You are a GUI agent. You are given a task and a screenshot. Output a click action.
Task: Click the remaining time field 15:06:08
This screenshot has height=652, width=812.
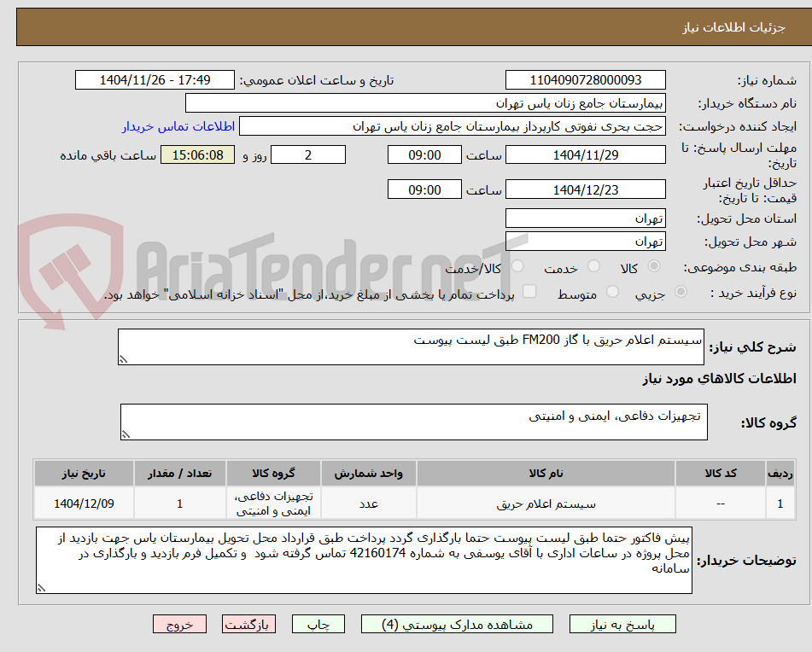click(198, 154)
